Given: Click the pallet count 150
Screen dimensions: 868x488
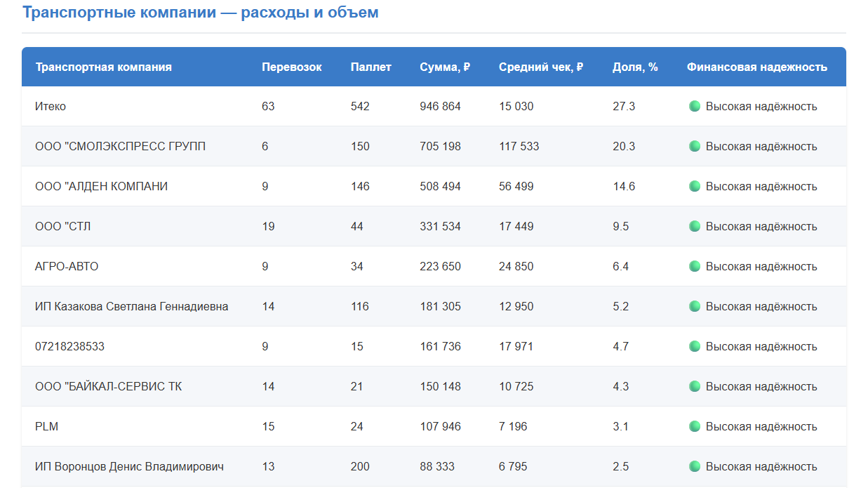Looking at the screenshot, I should [x=360, y=146].
